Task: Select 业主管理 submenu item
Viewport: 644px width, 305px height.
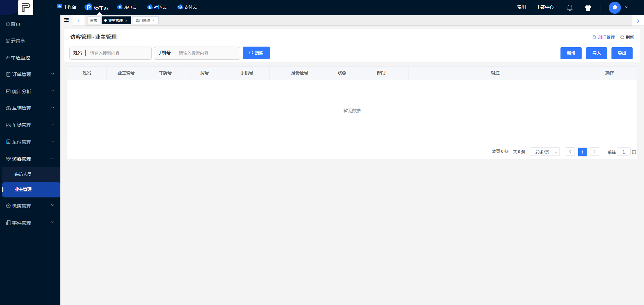Action: pyautogui.click(x=31, y=190)
